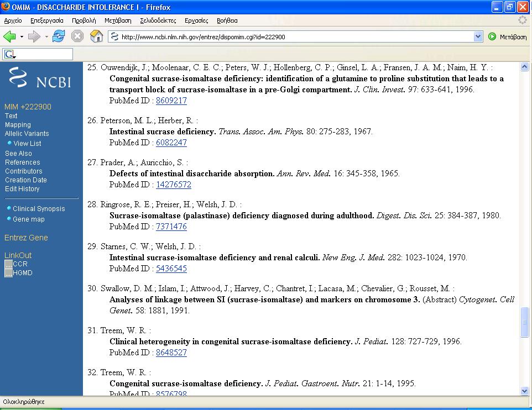Click the green Μετάβαση go icon
The height and width of the screenshot is (410, 532).
(492, 36)
